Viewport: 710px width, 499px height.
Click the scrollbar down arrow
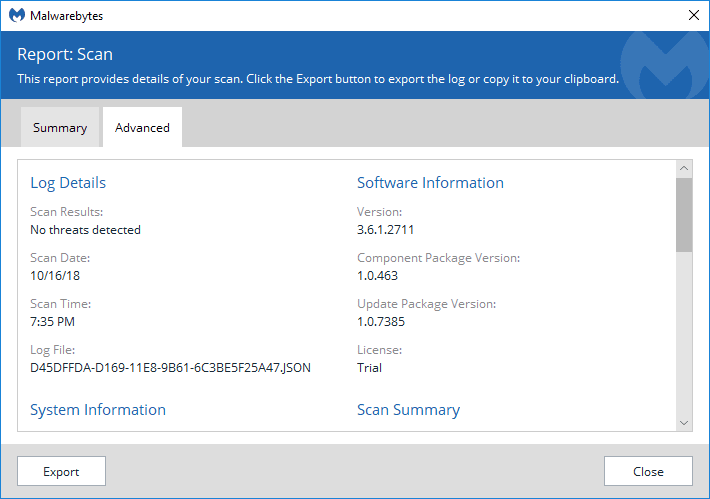[684, 423]
